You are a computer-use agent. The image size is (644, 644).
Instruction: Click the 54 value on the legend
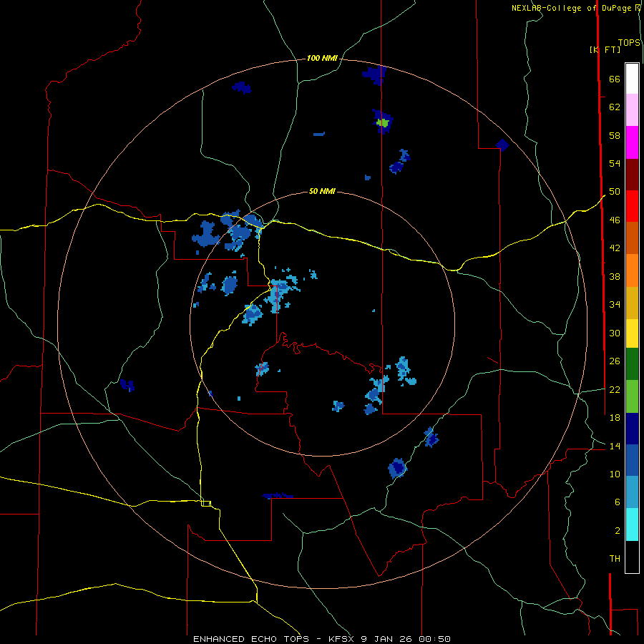coord(615,163)
